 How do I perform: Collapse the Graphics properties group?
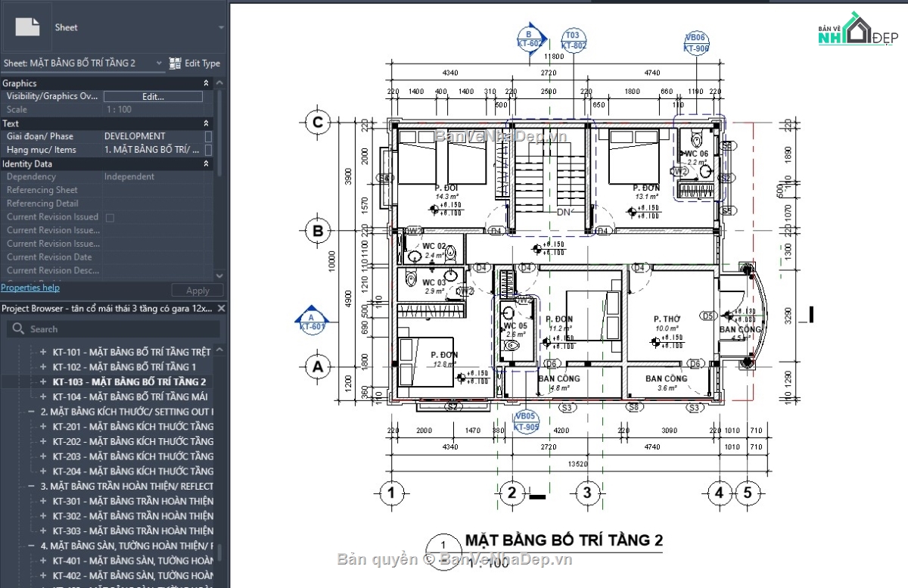[206, 83]
